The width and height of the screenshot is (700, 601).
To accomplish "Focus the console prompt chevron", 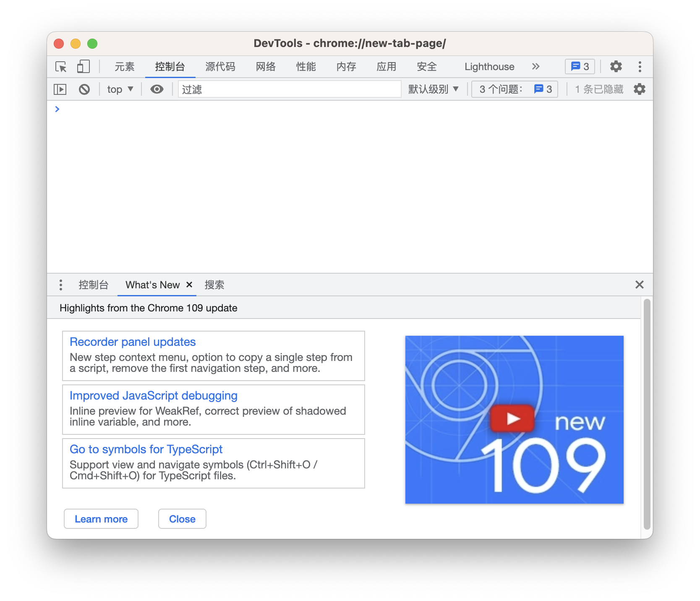I will point(57,109).
